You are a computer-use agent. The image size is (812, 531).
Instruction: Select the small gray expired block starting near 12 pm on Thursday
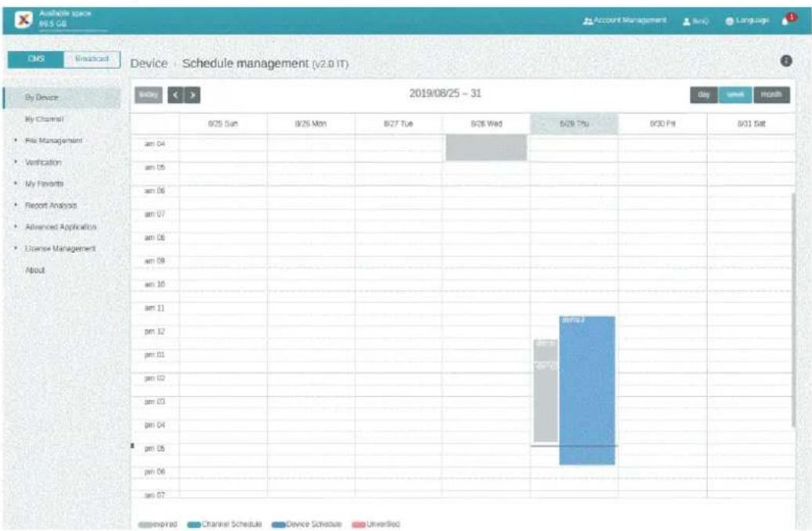546,350
